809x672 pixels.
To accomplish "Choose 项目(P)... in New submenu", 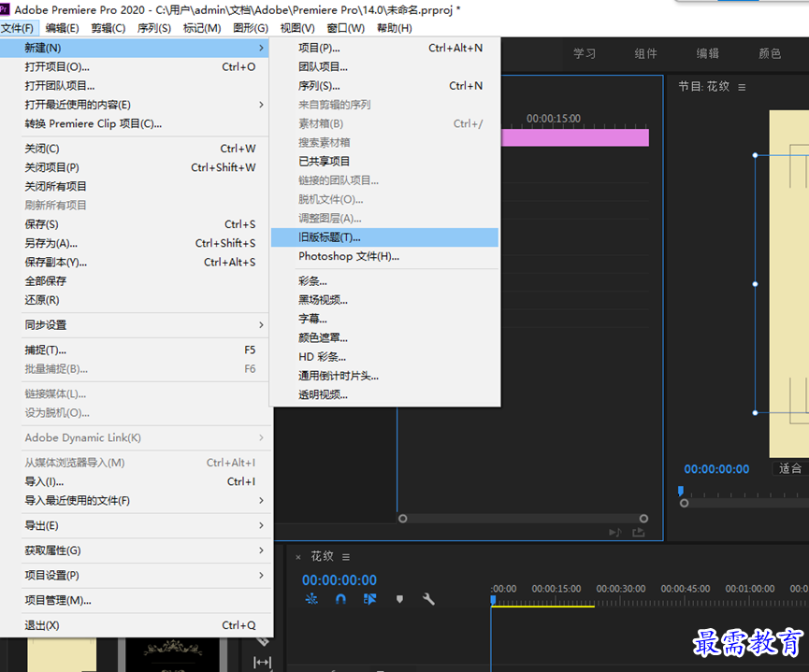I will tap(385, 48).
